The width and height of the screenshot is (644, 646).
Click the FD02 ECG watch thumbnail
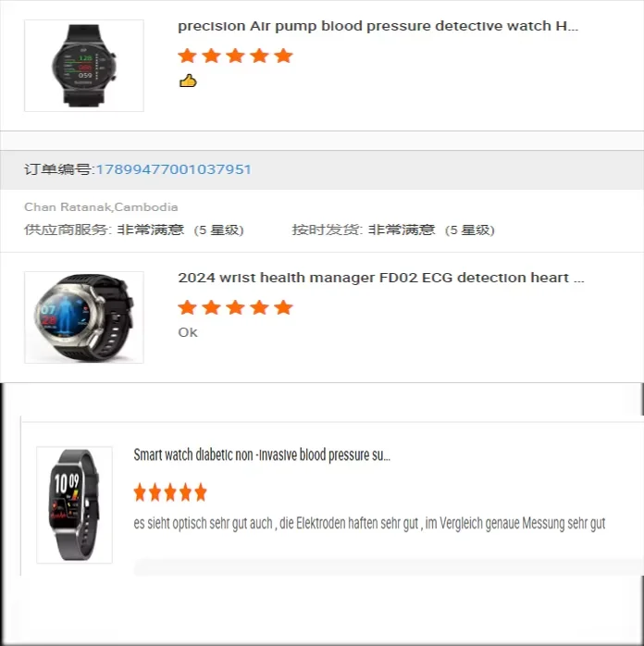[84, 317]
